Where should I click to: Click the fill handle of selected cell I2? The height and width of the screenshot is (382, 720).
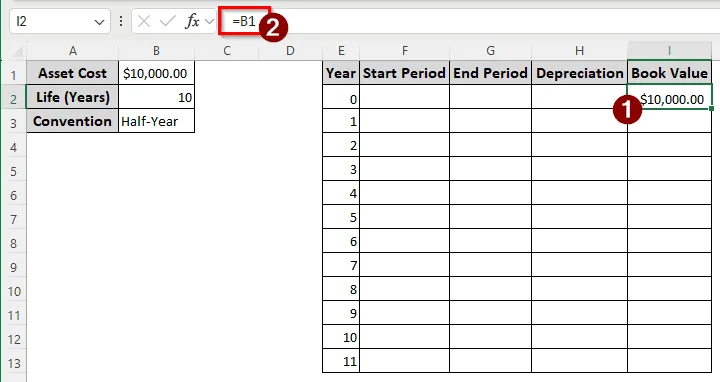711,108
